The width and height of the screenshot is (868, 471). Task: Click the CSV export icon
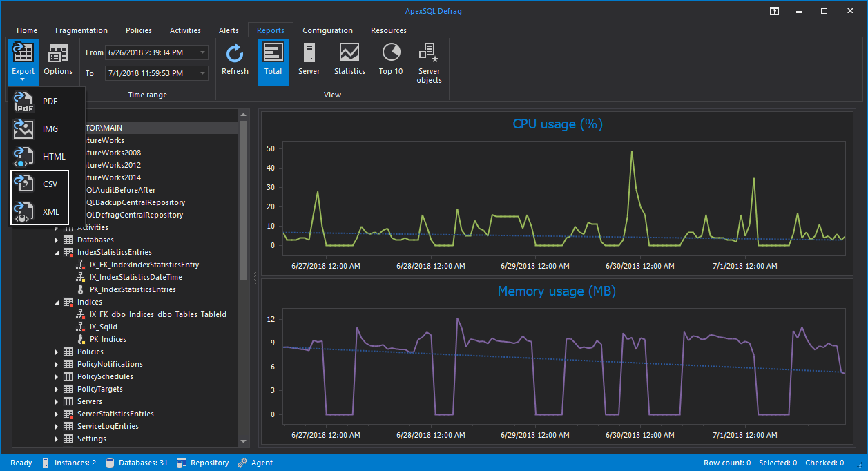pyautogui.click(x=24, y=184)
